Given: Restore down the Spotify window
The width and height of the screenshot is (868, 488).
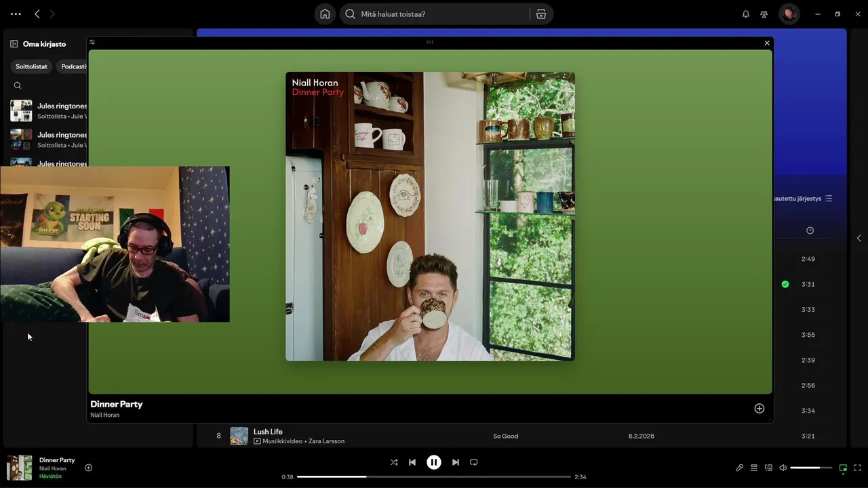Looking at the screenshot, I should 837,14.
